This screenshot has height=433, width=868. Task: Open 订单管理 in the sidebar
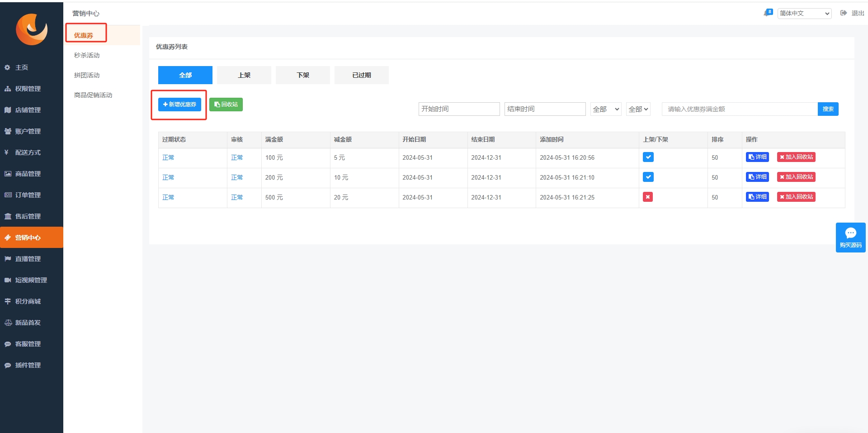click(28, 195)
